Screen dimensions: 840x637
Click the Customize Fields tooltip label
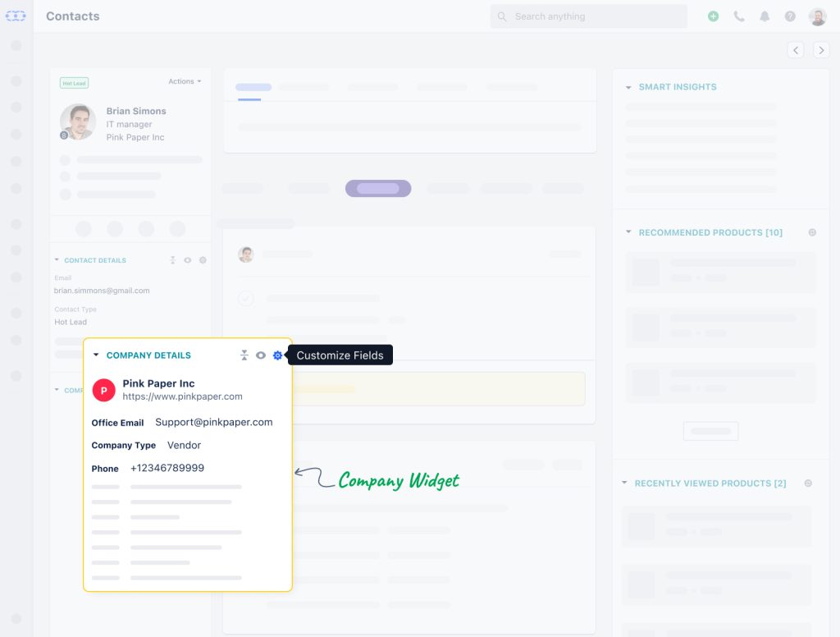(x=340, y=355)
